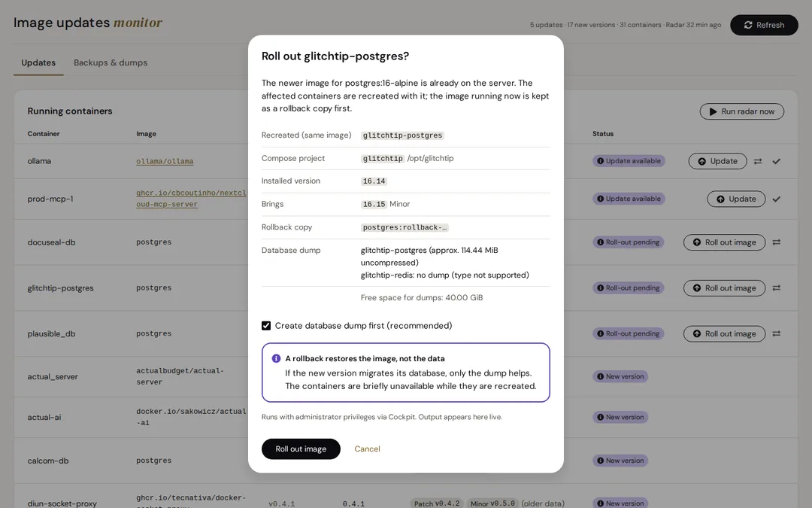Click the prod-mcp-1 container name

point(50,199)
